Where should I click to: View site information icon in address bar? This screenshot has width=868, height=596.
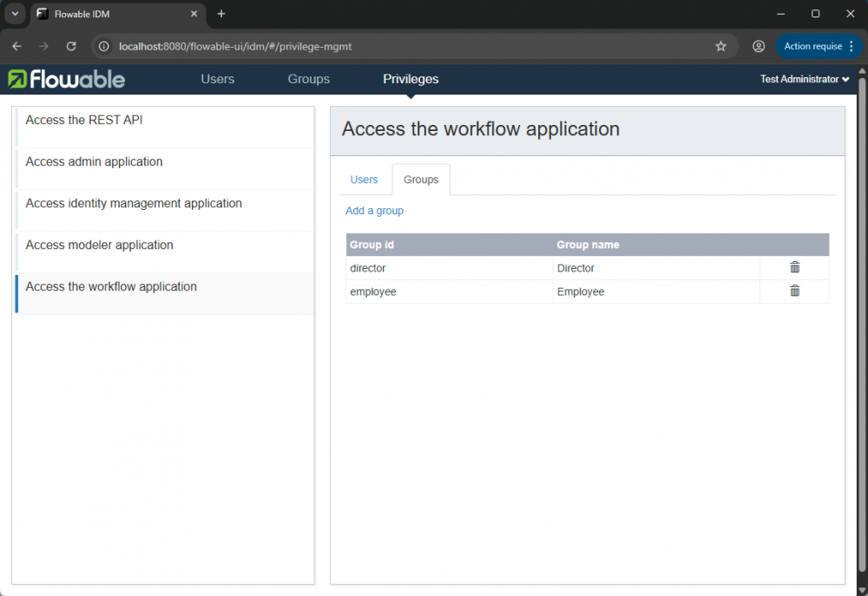(104, 47)
